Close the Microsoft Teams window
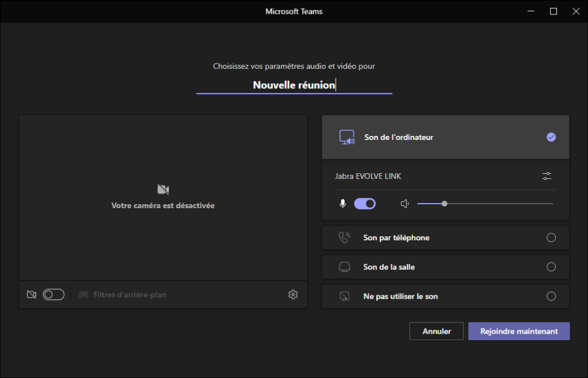 click(x=576, y=11)
